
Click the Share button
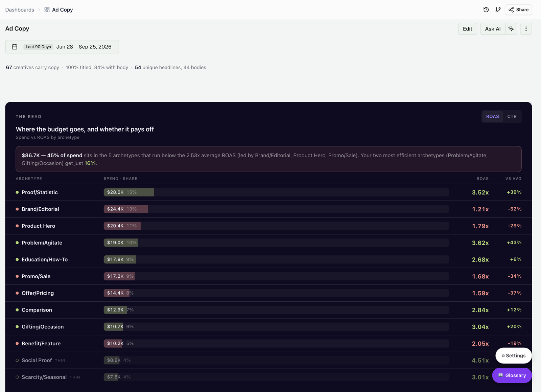518,10
